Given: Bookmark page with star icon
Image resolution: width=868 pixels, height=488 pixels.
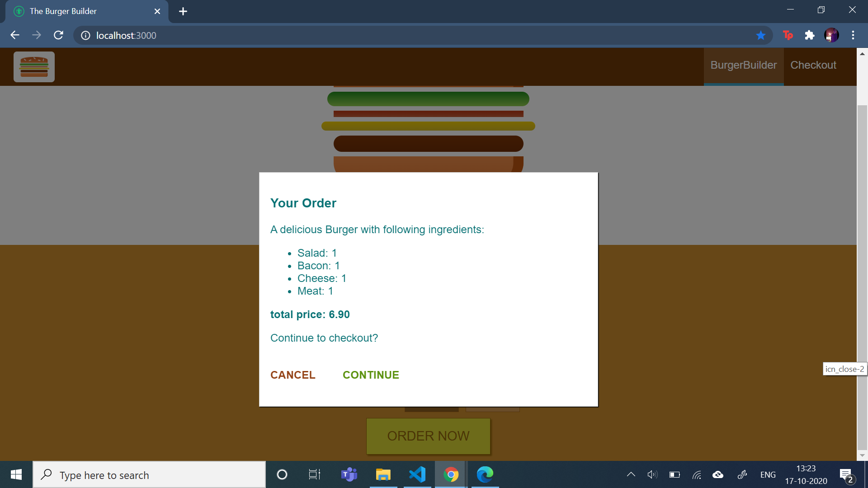Looking at the screenshot, I should point(761,35).
